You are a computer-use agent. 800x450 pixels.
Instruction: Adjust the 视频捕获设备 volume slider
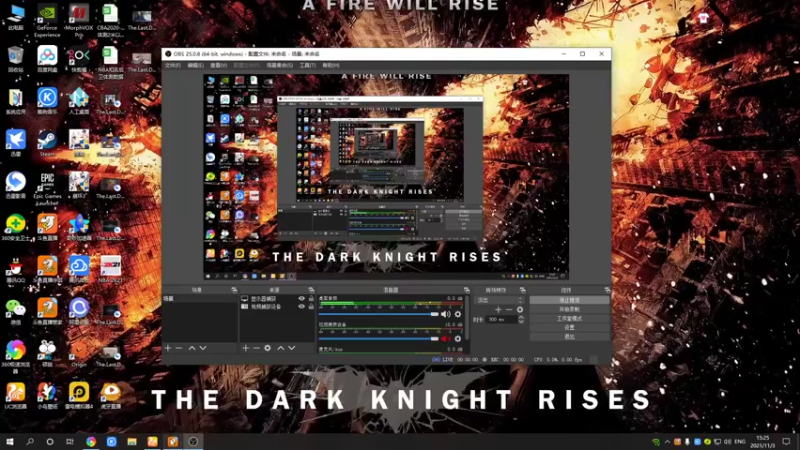click(x=379, y=339)
